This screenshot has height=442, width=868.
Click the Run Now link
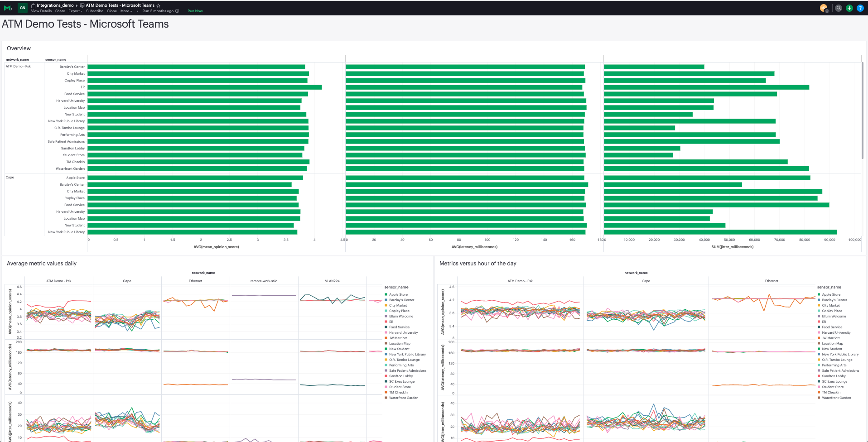pyautogui.click(x=195, y=11)
